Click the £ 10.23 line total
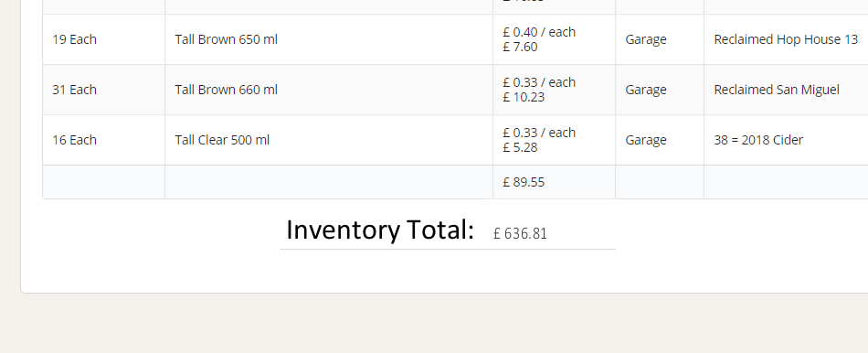Viewport: 868px width, 353px height. (524, 98)
